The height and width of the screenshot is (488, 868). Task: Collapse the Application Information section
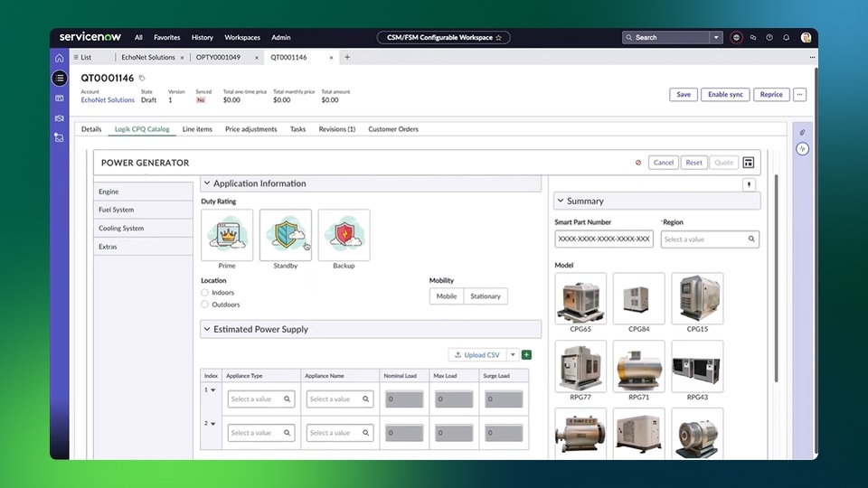207,183
